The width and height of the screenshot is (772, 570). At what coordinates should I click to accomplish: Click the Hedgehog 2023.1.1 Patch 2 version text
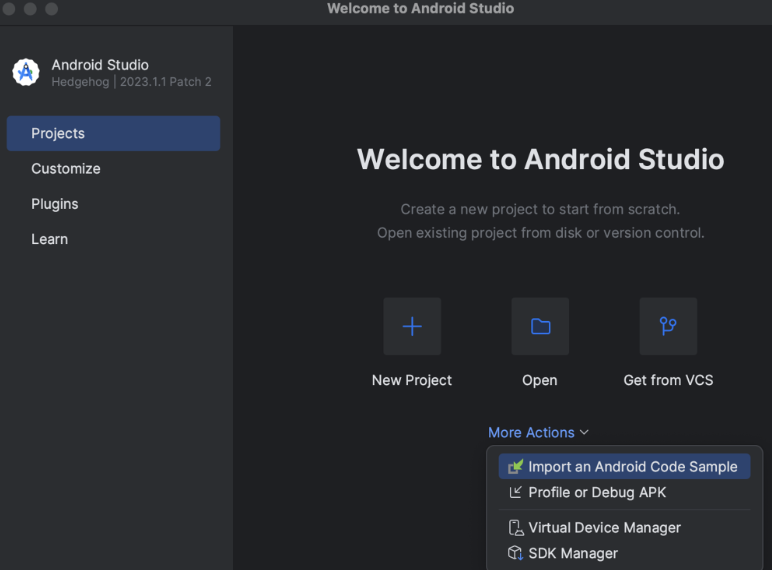click(131, 82)
